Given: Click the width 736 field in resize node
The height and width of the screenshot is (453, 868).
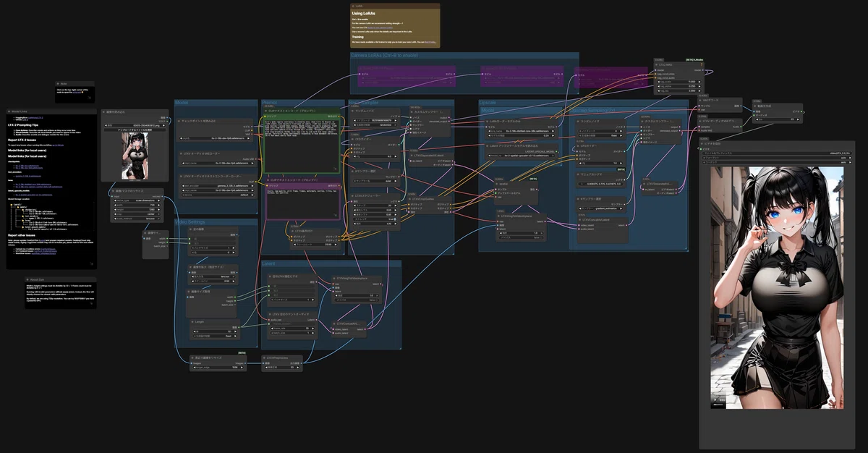Looking at the screenshot, I should [136, 205].
